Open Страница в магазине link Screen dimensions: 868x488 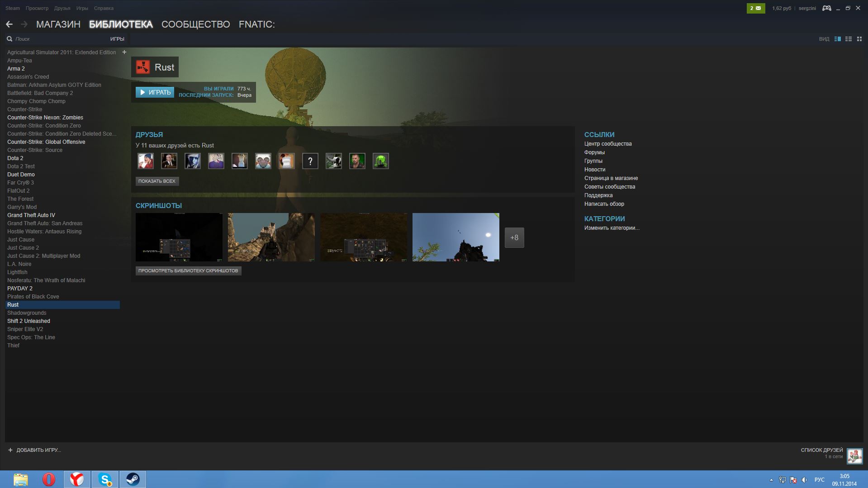click(x=611, y=178)
